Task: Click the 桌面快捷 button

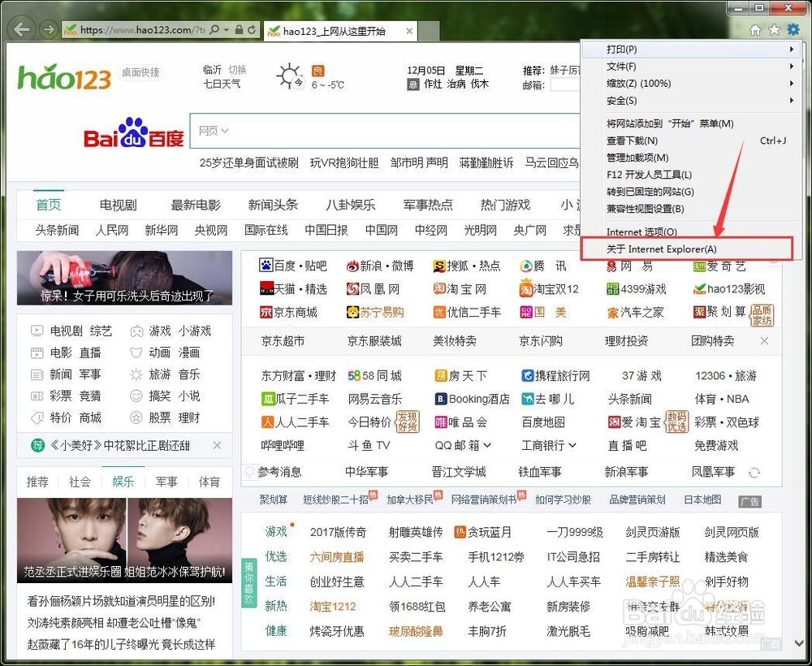Action: pyautogui.click(x=140, y=72)
